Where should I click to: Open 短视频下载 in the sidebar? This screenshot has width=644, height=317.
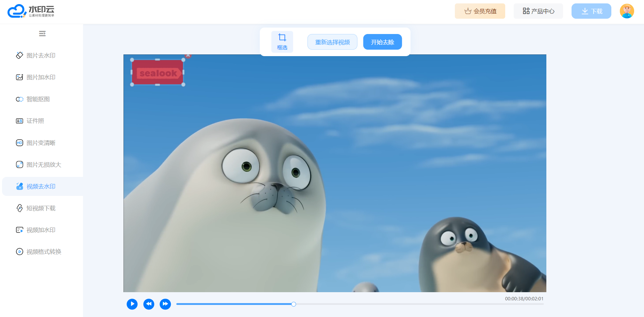pos(40,208)
